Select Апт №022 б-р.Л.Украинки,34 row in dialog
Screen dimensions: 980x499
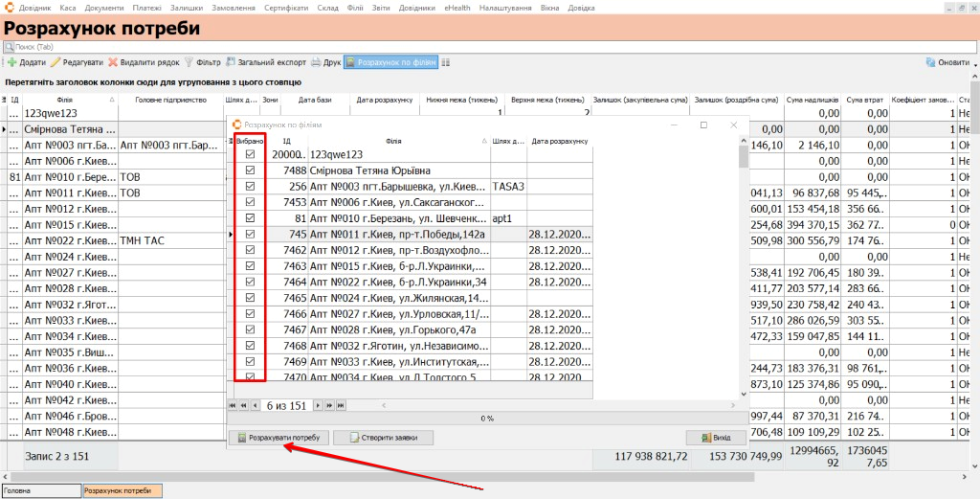click(410, 282)
